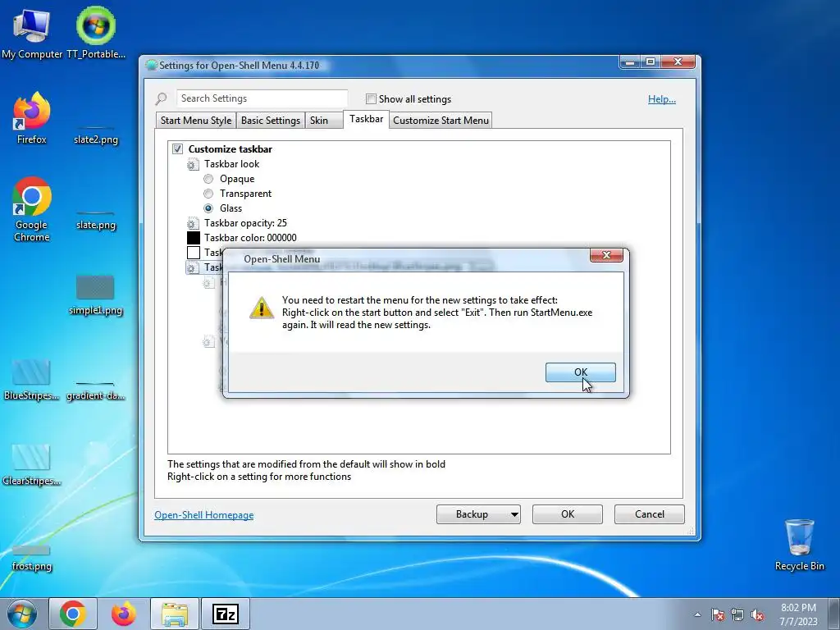
Task: Click OK in the Open-Shell Menu dialog
Action: tap(580, 372)
